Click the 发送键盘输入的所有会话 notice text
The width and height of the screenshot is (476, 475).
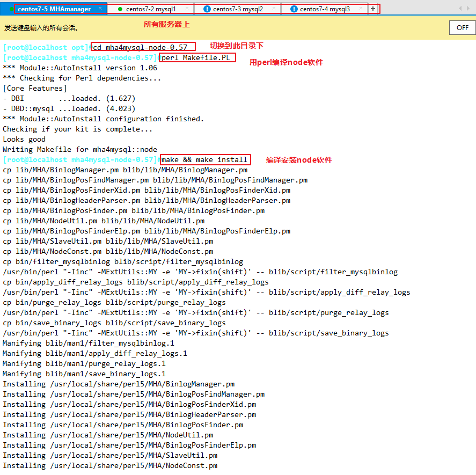click(41, 28)
